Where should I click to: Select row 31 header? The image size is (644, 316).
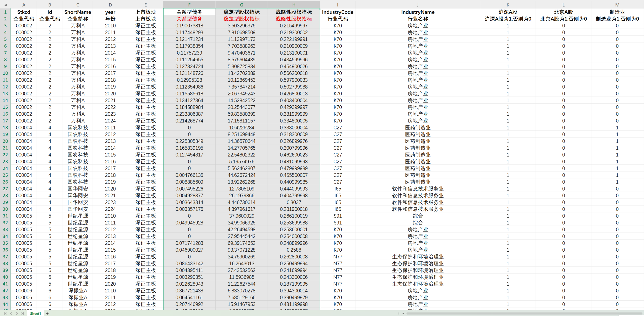(5, 216)
